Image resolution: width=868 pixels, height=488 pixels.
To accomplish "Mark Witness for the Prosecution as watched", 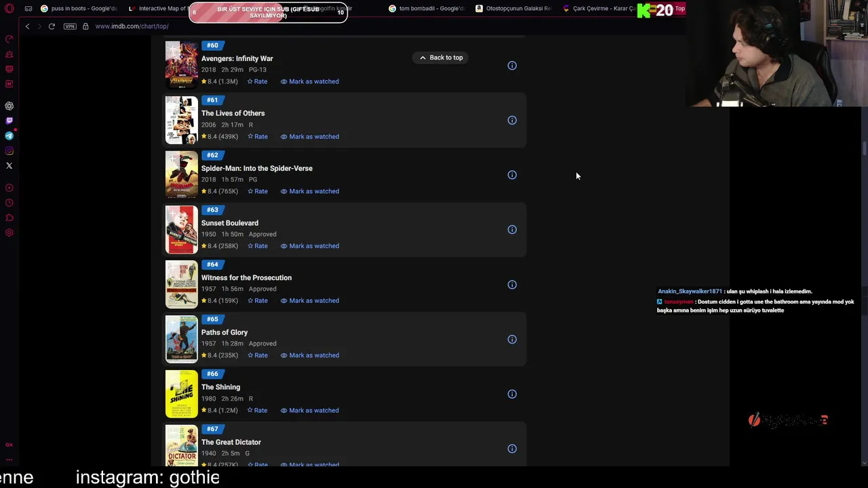I will coord(310,301).
